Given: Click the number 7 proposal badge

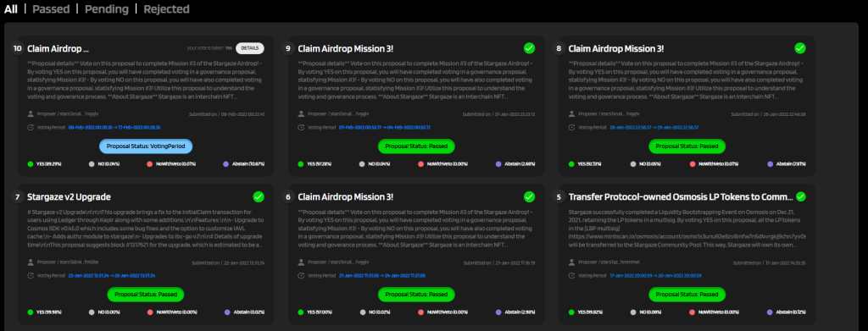Looking at the screenshot, I should (18, 196).
